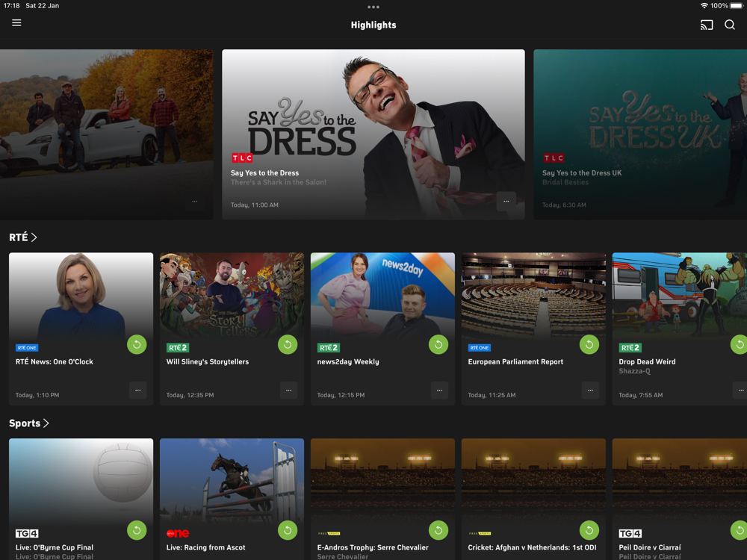Image resolution: width=747 pixels, height=560 pixels.
Task: Select 'Today, 11:00 AM' on featured banner
Action: [x=255, y=205]
